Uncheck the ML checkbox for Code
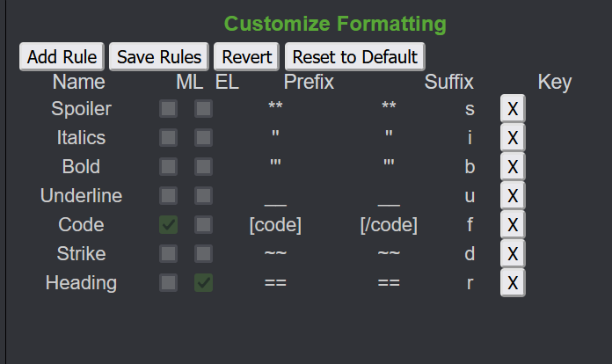Viewport: 612px width, 364px height. 168,225
